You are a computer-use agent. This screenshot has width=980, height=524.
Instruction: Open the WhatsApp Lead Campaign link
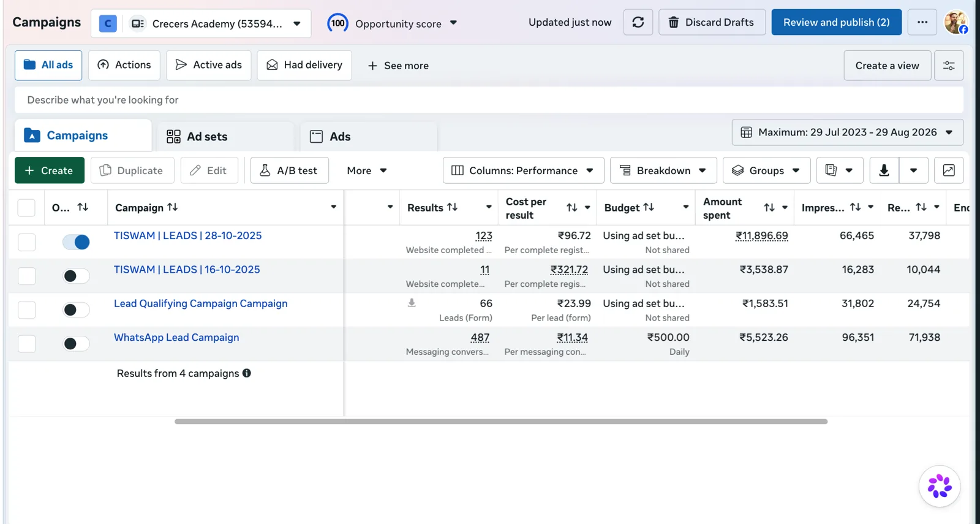[176, 337]
